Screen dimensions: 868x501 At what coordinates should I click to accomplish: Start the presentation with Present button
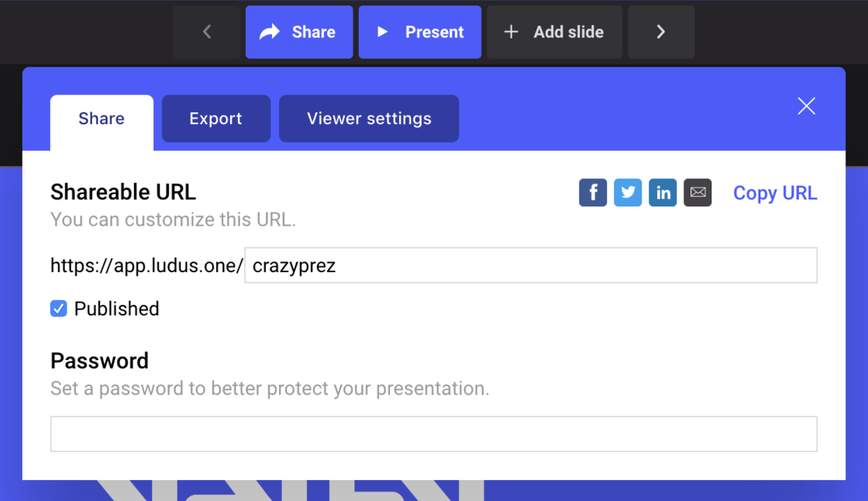pyautogui.click(x=419, y=32)
